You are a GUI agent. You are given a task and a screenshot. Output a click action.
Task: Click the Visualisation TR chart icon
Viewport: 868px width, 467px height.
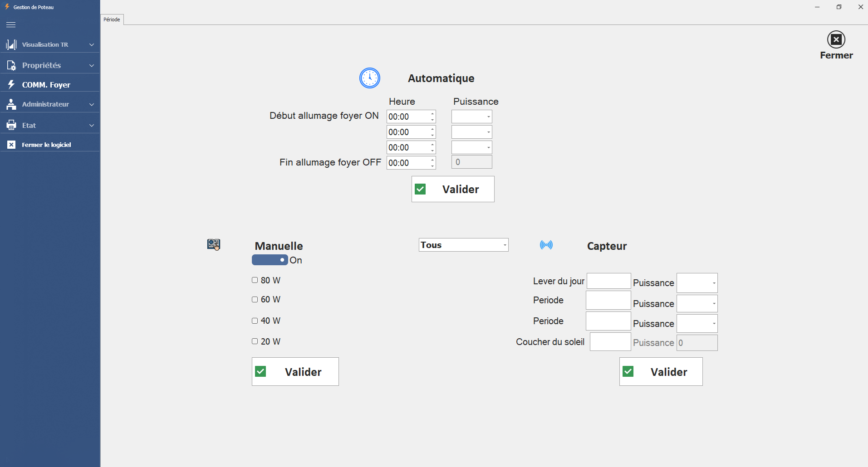click(x=11, y=44)
